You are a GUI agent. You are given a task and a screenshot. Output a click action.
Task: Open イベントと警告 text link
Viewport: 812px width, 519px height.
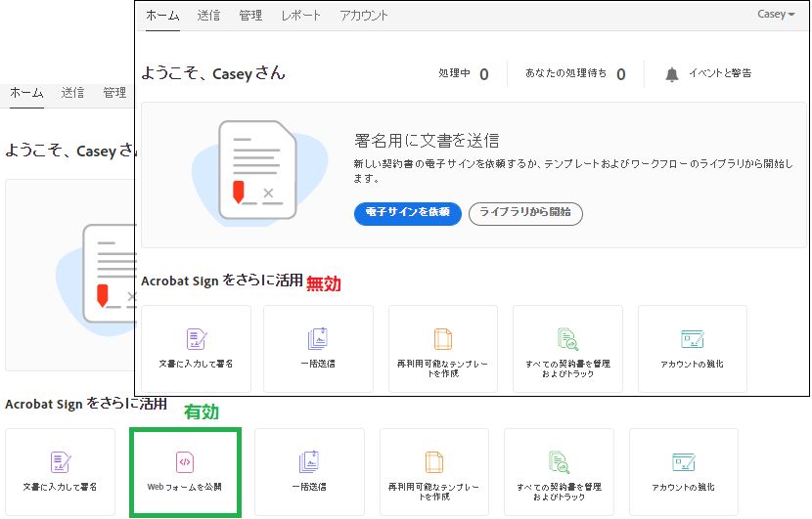coord(720,73)
